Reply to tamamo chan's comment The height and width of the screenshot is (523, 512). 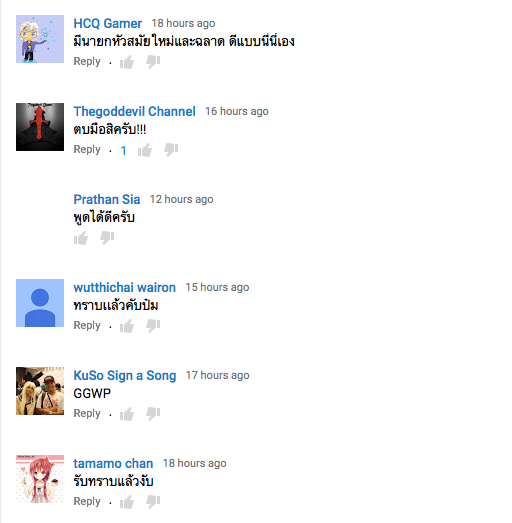(87, 502)
